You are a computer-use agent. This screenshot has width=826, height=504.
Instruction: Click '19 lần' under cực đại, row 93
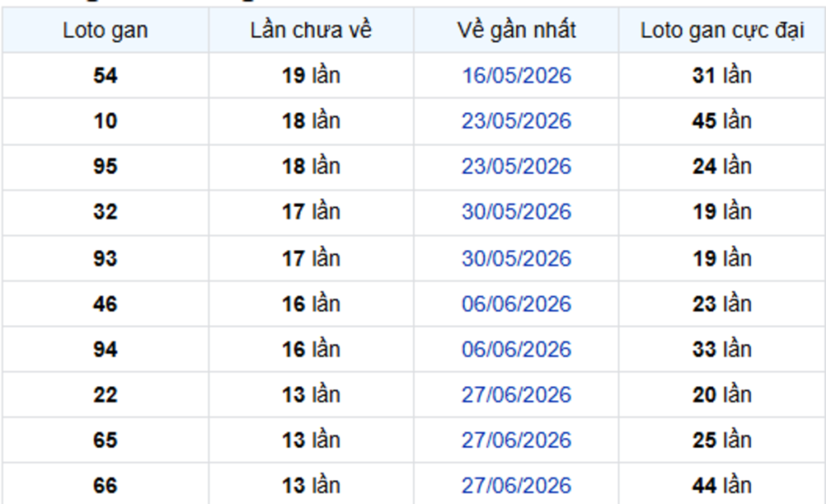point(722,258)
